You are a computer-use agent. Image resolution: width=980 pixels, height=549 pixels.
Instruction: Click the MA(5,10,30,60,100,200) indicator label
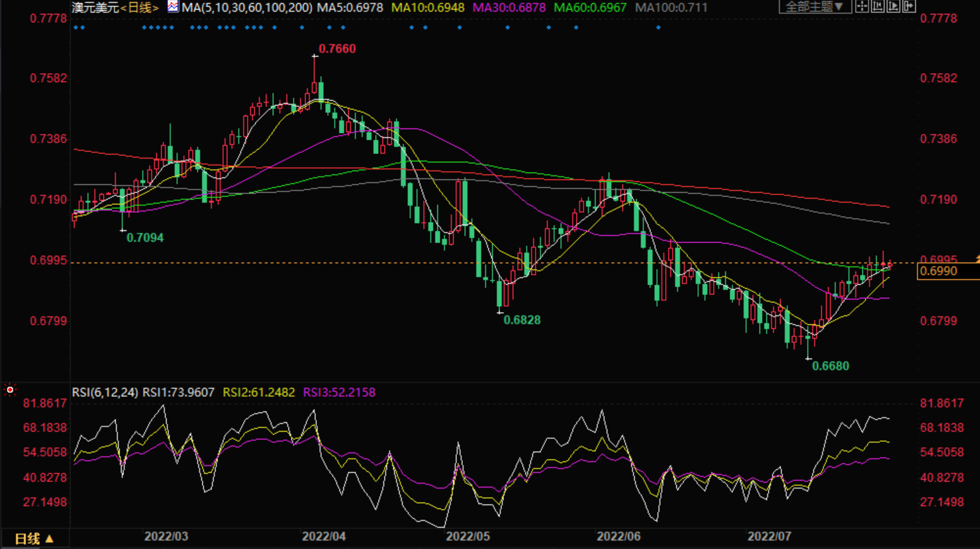click(x=246, y=8)
